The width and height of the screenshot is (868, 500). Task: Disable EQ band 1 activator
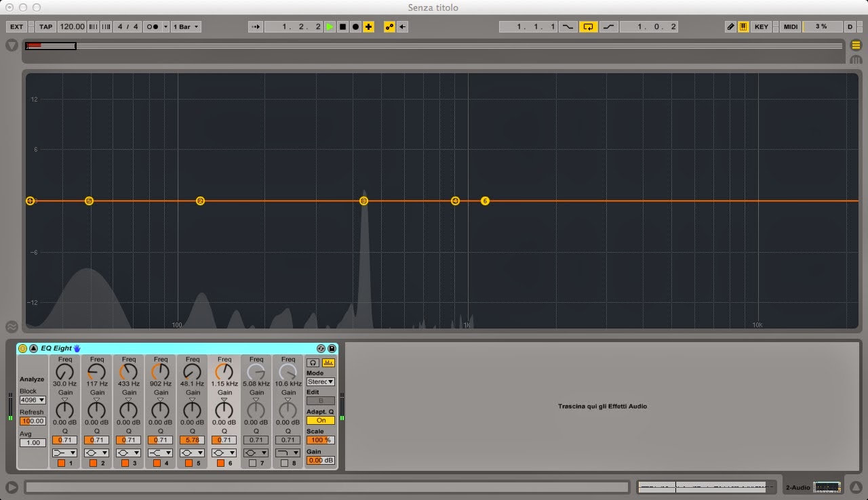[61, 463]
